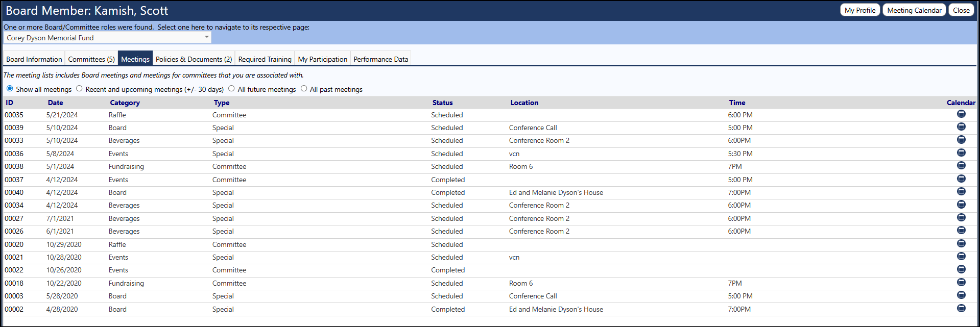Open calendar icon for meeting 00002

coord(961,308)
